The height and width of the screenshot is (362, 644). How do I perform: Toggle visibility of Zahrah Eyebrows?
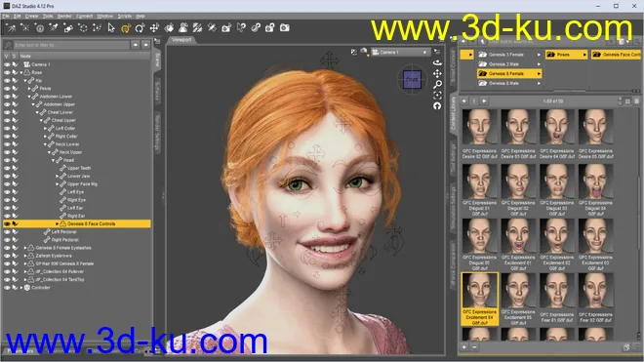click(7, 256)
